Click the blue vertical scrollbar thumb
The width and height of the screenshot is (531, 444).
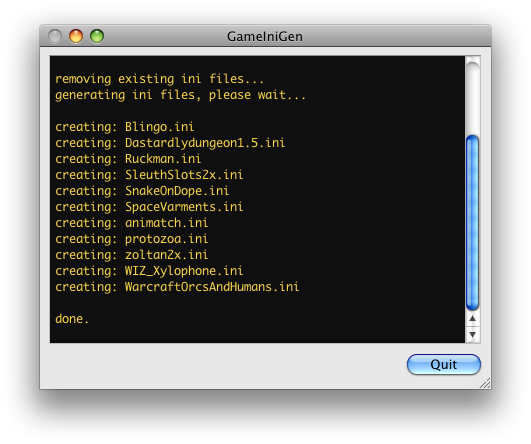point(472,223)
